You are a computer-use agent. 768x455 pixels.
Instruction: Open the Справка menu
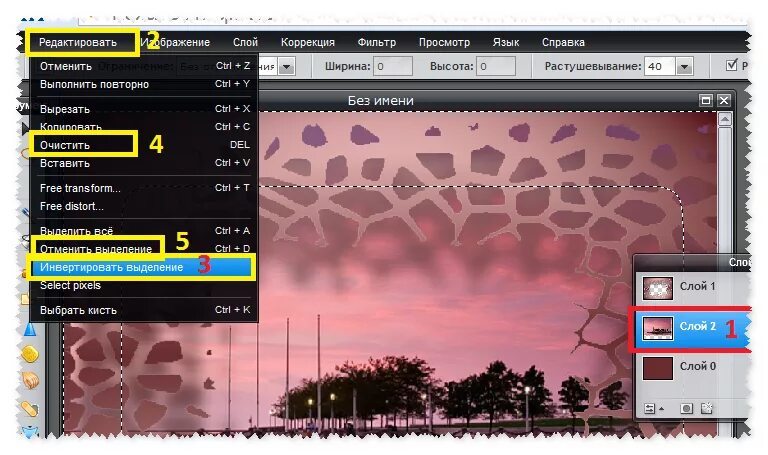563,42
